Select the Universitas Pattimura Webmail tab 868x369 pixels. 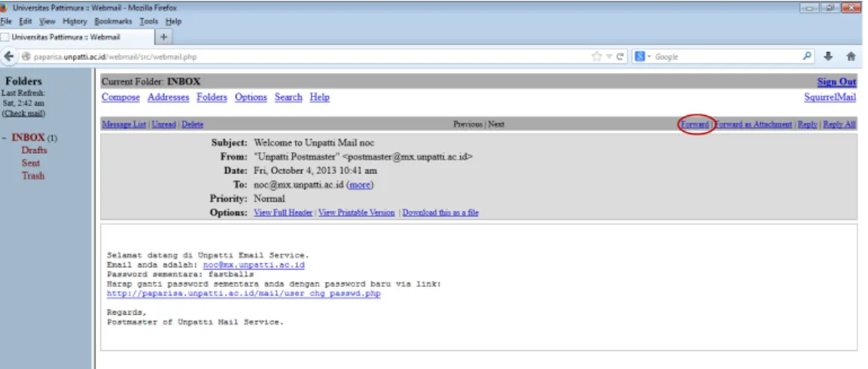coord(78,37)
